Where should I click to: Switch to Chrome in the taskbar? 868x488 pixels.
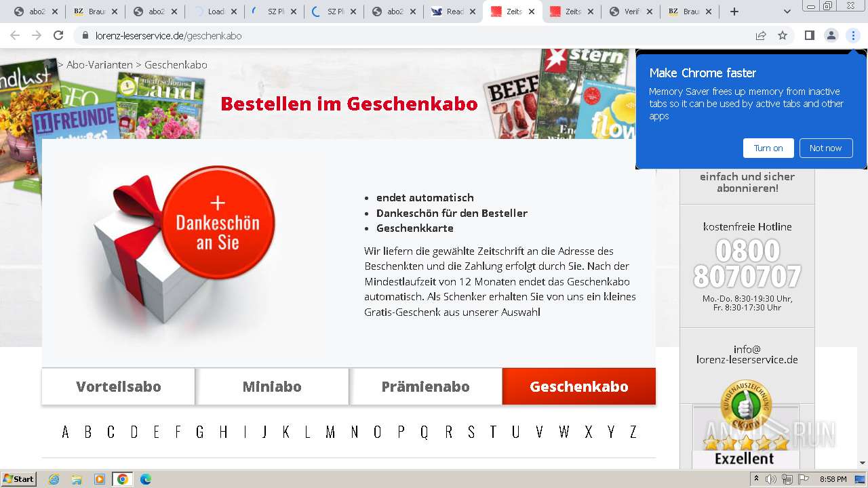pyautogui.click(x=123, y=479)
